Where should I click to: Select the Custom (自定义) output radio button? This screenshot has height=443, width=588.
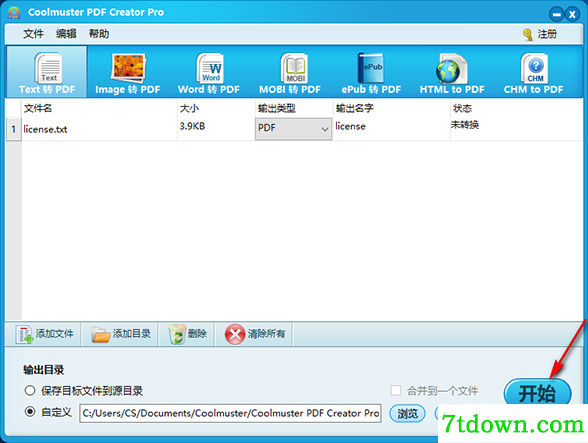tap(30, 412)
